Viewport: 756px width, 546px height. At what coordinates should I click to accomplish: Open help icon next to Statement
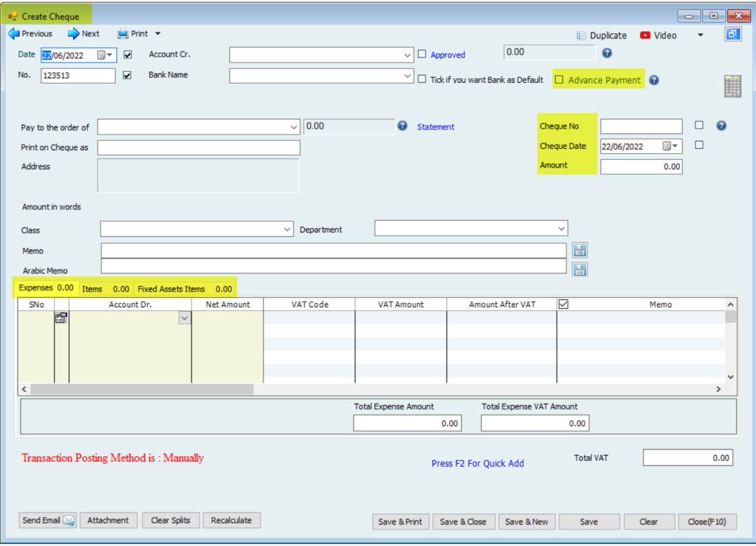click(x=402, y=126)
